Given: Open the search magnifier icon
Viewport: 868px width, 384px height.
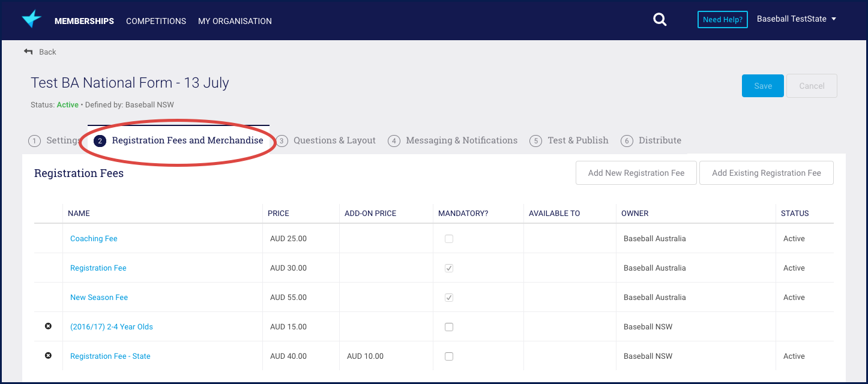Looking at the screenshot, I should click(660, 20).
